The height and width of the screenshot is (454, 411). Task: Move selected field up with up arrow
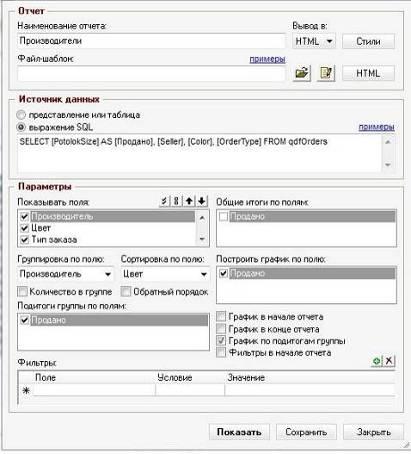(x=189, y=201)
